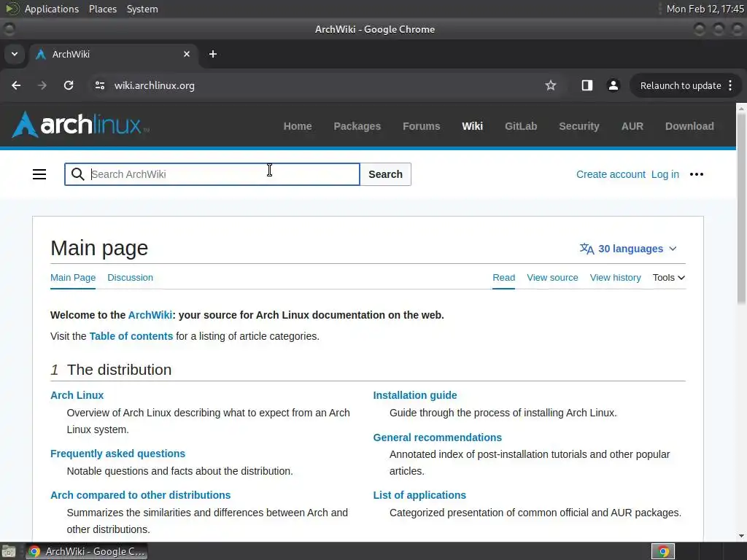Open Frequently asked questions link
Screen dimensions: 747x560
[117, 454]
